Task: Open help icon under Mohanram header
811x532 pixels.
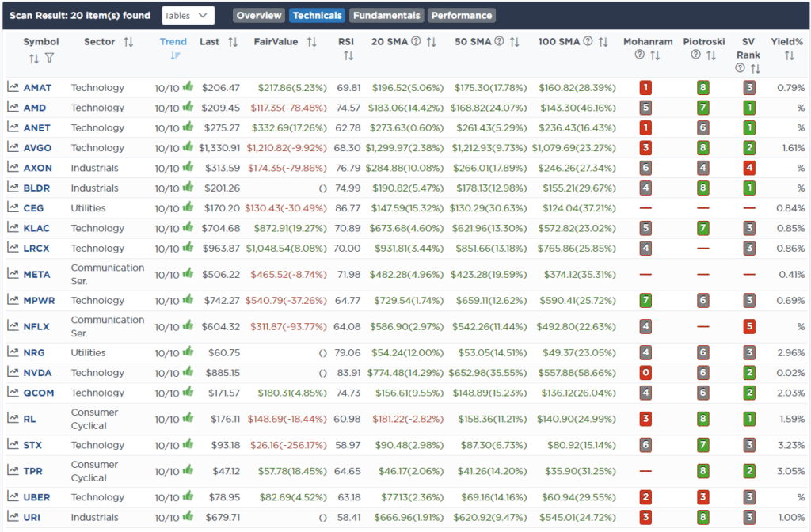Action: (640, 55)
